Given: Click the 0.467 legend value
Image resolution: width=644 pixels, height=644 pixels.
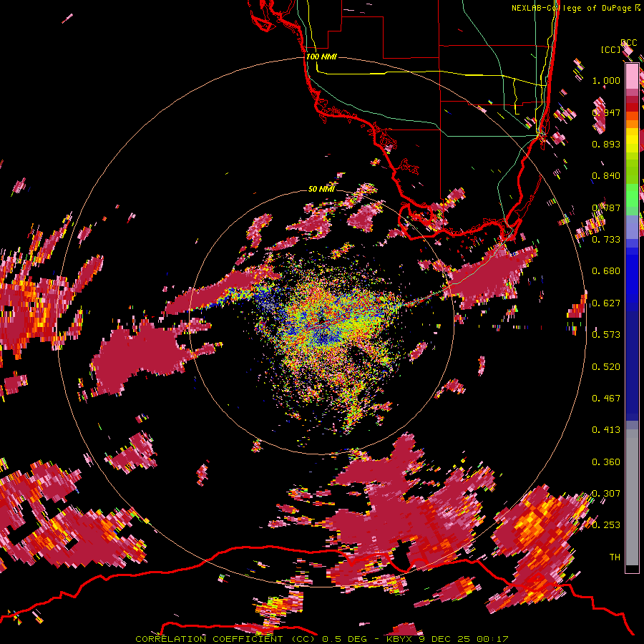Looking at the screenshot, I should pos(606,399).
